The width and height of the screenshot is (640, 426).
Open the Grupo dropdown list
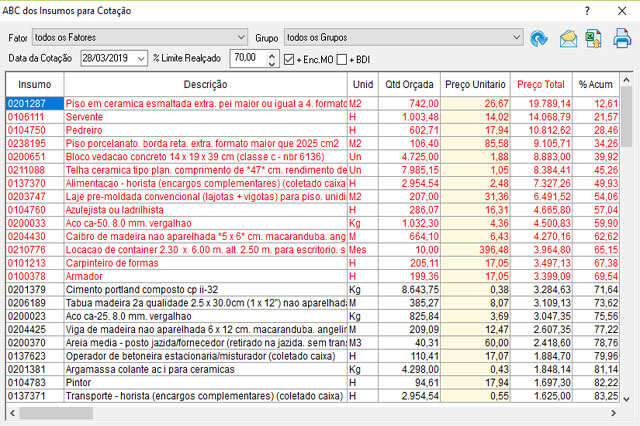pos(512,37)
